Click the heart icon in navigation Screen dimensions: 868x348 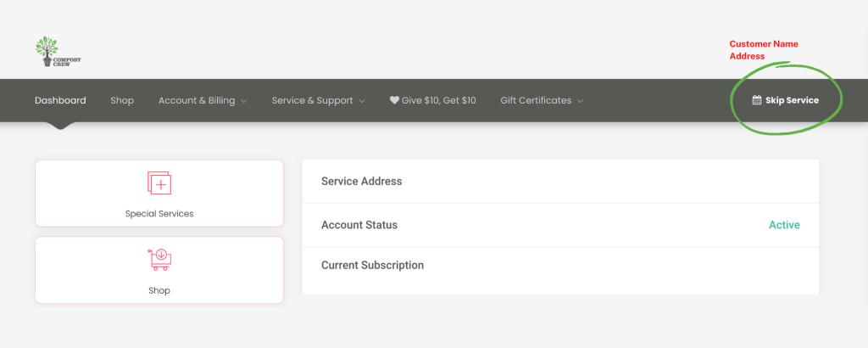(394, 100)
